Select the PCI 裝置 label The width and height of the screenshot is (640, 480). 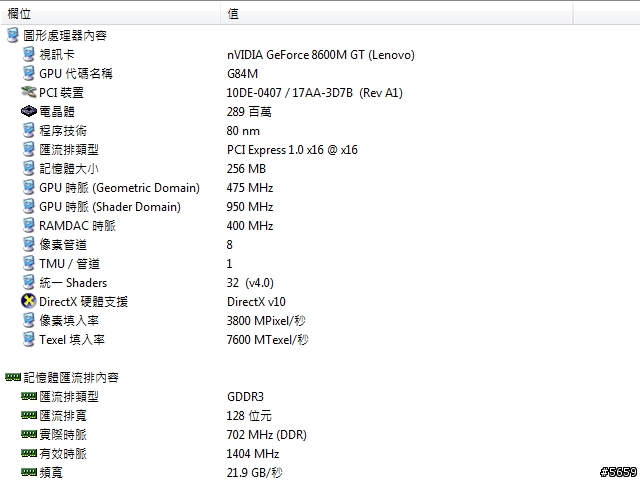(x=61, y=92)
